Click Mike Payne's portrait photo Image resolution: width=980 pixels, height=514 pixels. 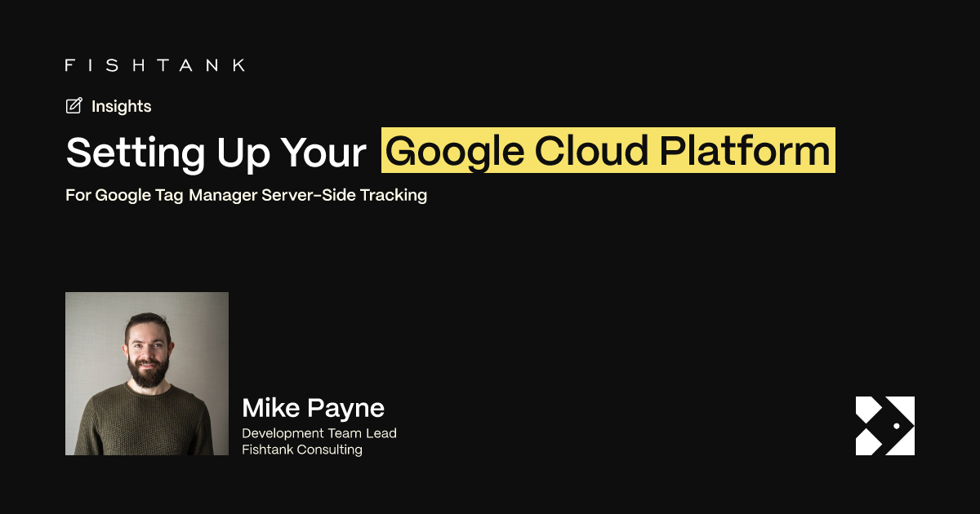coord(147,374)
